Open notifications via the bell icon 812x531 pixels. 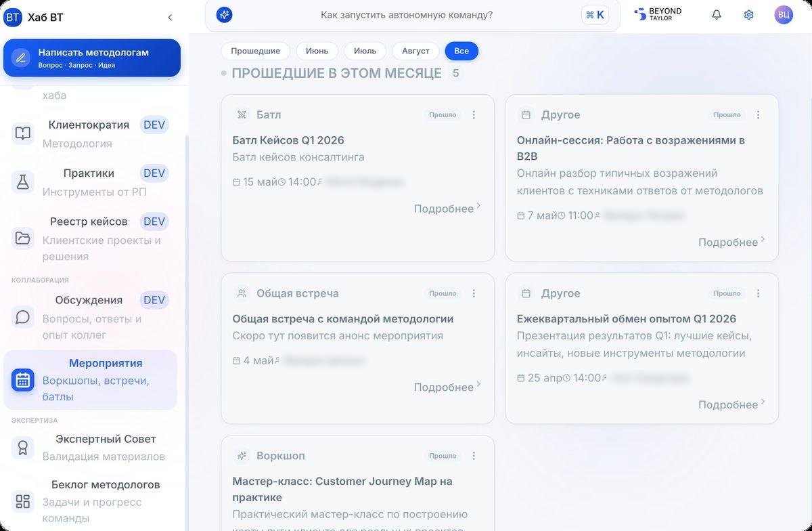coord(717,15)
